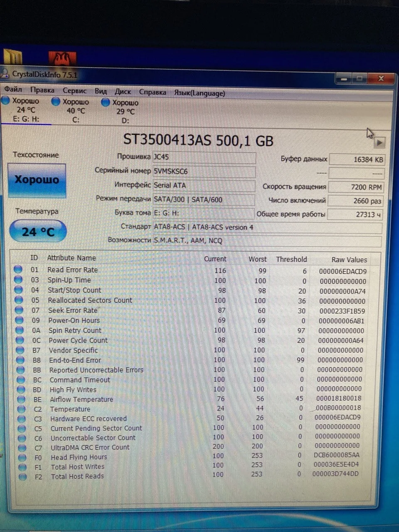The width and height of the screenshot is (399, 532).
Task: Click the Интерфейс field Serial ATA
Action: pos(204,185)
